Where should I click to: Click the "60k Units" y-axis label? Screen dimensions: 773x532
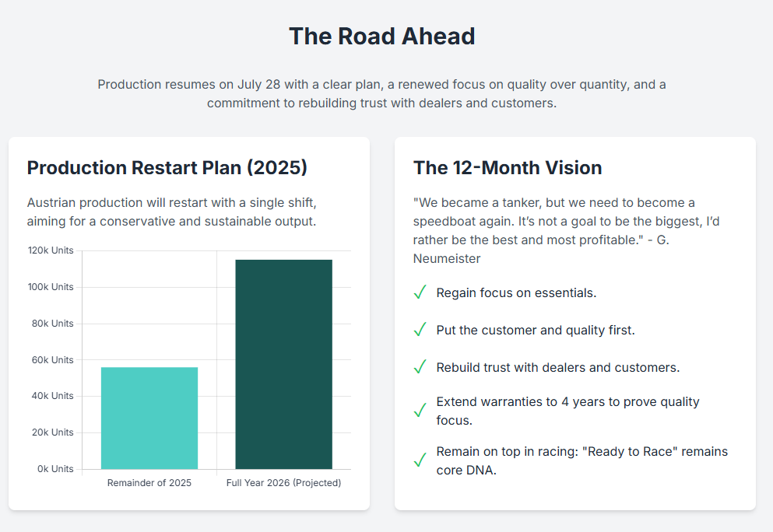click(52, 360)
